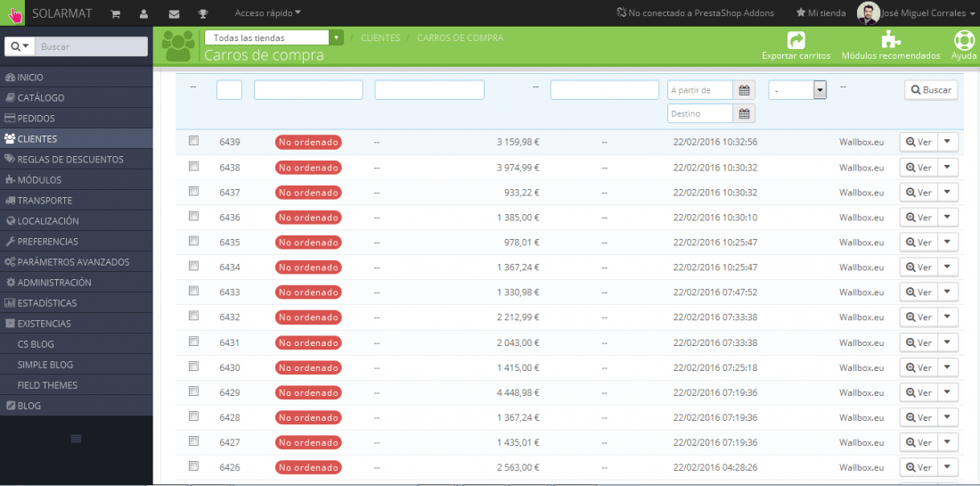View cart 6438 with Ver button

[x=919, y=167]
